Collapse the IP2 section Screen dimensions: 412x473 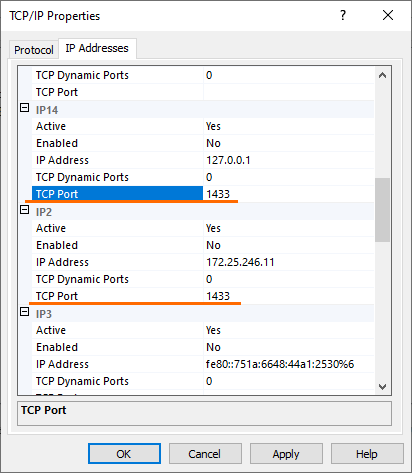(x=25, y=210)
